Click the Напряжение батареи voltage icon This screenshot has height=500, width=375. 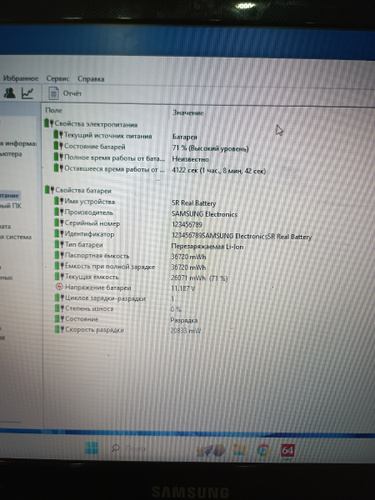tap(59, 287)
